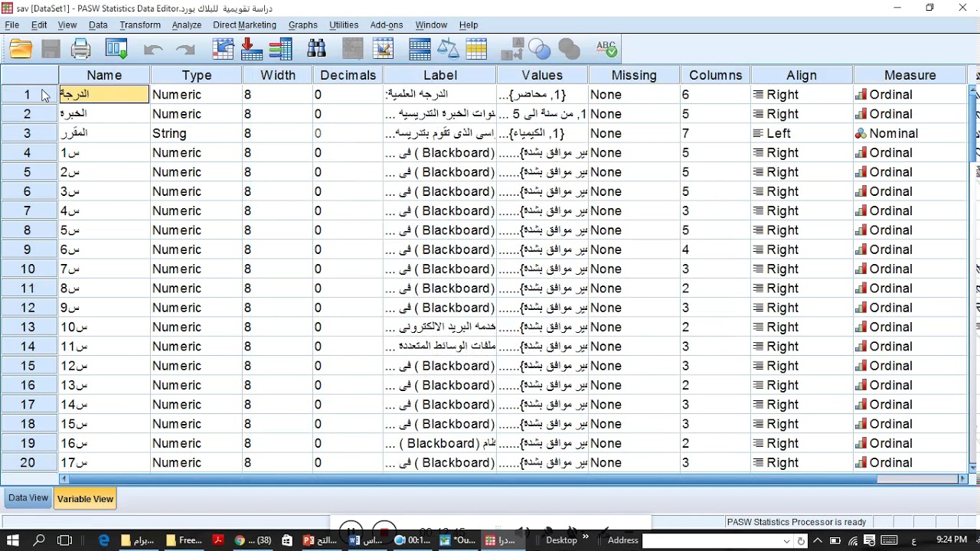Click the Insert Variable toolbar icon
The height and width of the screenshot is (551, 980).
click(x=382, y=50)
